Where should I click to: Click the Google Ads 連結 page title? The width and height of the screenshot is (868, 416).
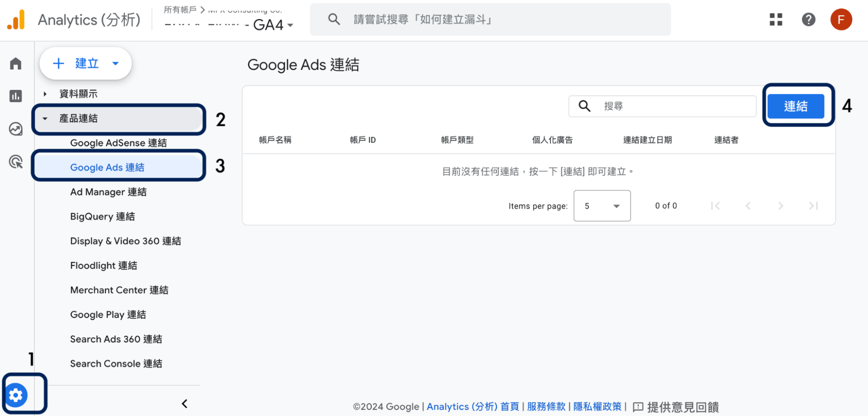(303, 65)
